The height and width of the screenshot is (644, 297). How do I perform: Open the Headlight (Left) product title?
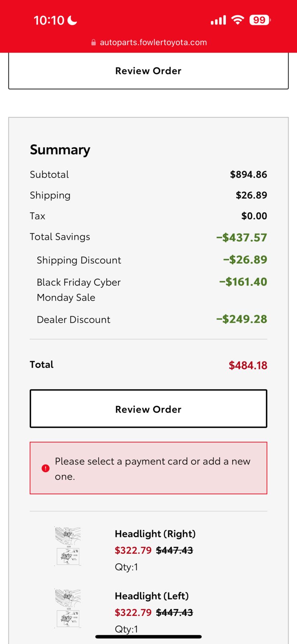tap(152, 596)
